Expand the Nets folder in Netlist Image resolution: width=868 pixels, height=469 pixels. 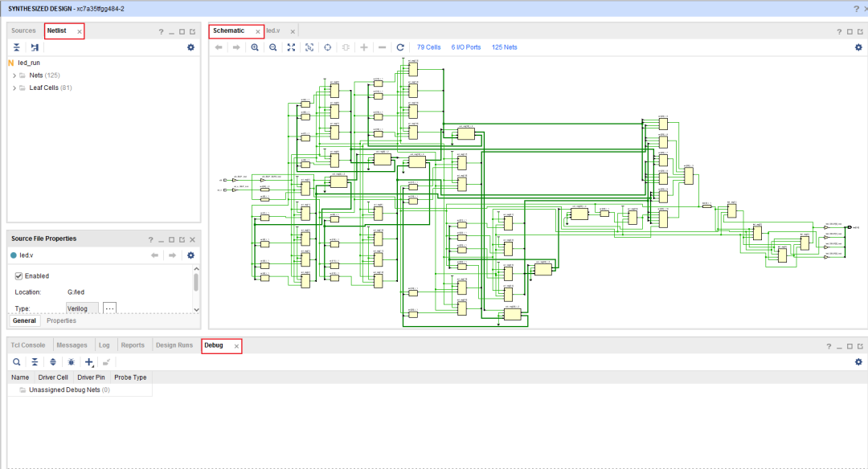click(x=14, y=75)
